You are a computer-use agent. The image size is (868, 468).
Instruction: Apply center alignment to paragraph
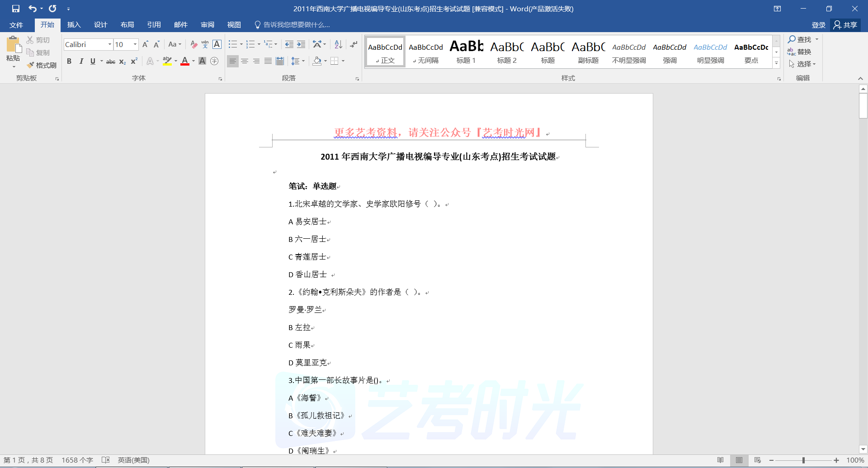[245, 61]
